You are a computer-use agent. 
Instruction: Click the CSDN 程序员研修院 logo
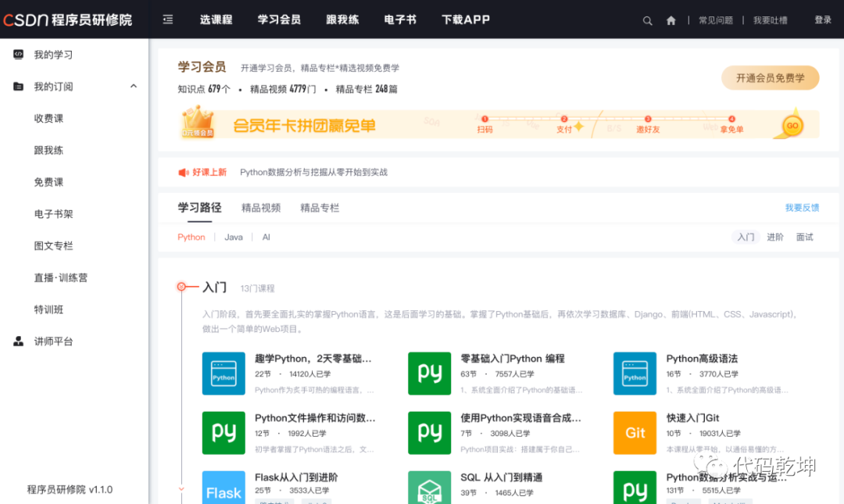tap(68, 20)
